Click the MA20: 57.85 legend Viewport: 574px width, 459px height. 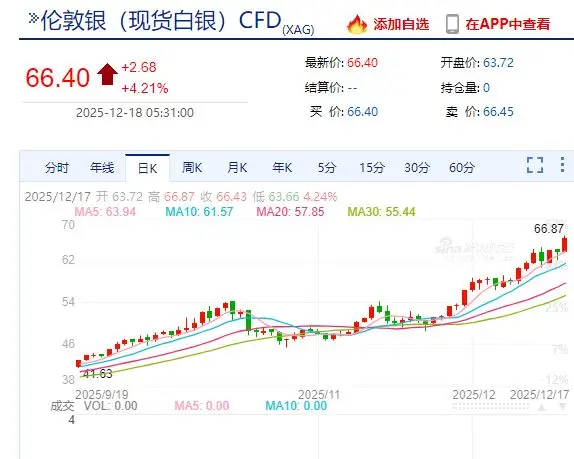(290, 212)
